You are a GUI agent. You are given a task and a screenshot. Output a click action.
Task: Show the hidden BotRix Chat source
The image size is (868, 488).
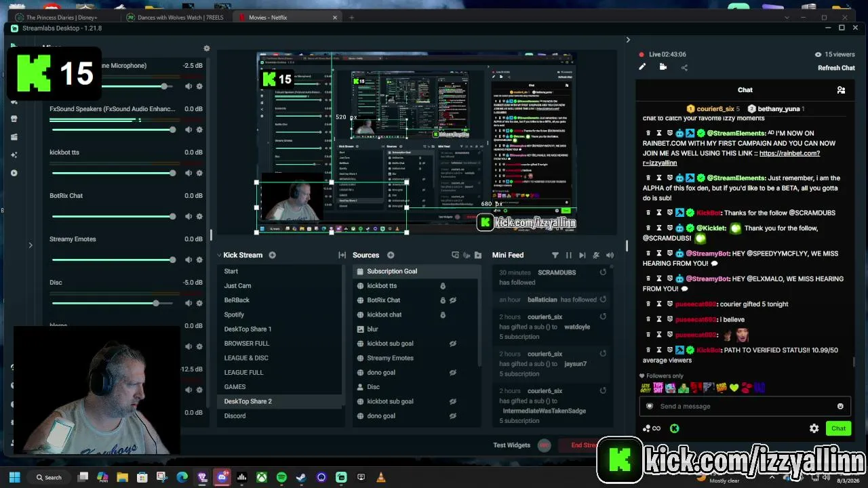[x=453, y=300]
